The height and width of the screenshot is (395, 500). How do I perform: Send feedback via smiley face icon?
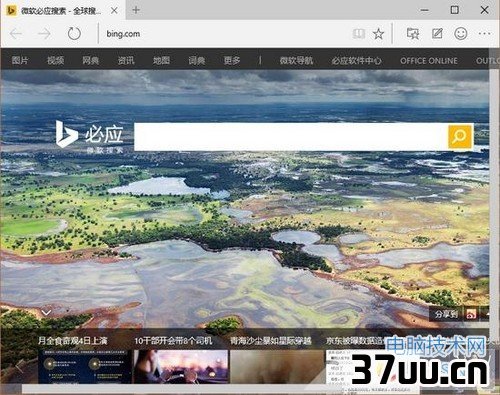(x=461, y=33)
